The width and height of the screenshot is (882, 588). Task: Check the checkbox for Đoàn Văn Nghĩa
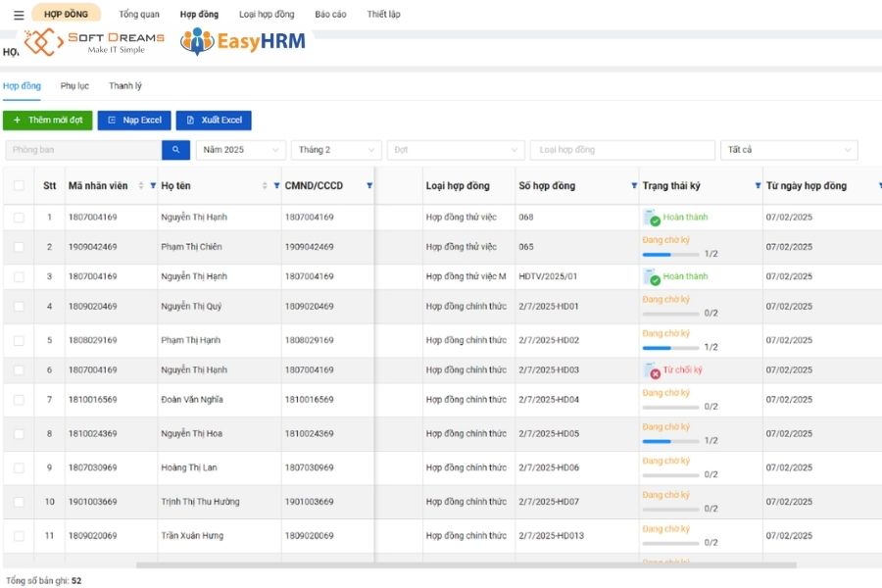(x=19, y=400)
